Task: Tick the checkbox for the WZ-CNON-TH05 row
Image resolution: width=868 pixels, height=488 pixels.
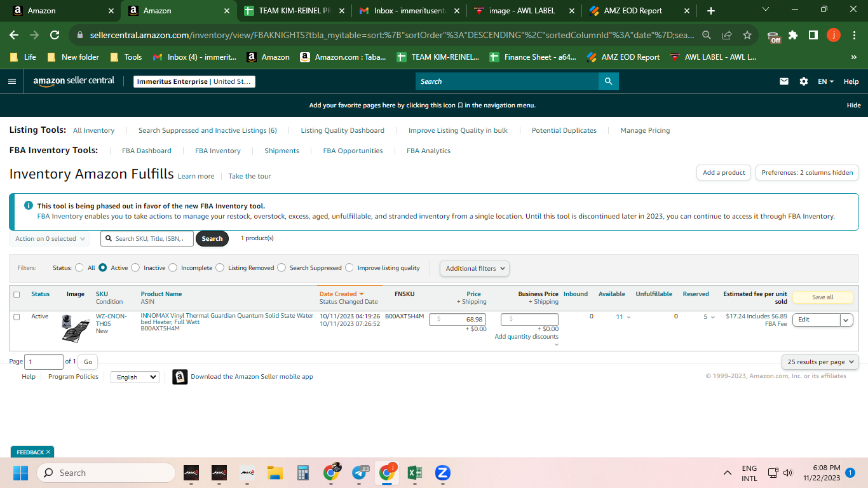Action: tap(17, 316)
